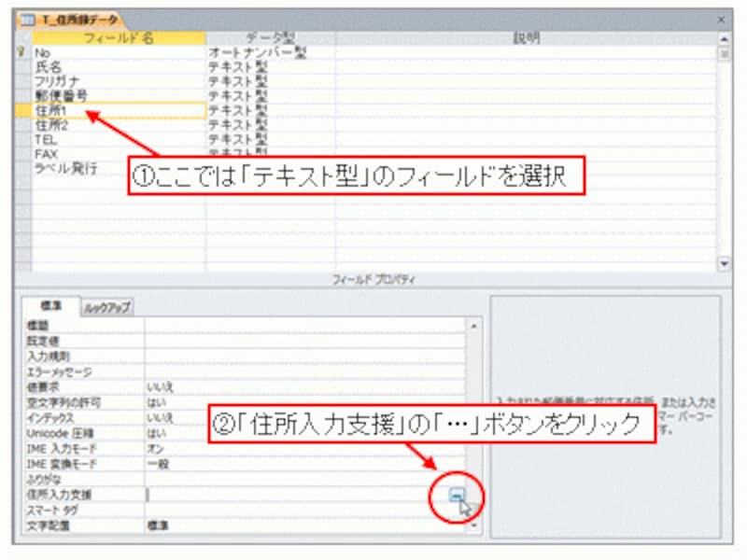This screenshot has height=560, width=747.
Task: Click the primary key icon beside No
Action: coord(21,52)
